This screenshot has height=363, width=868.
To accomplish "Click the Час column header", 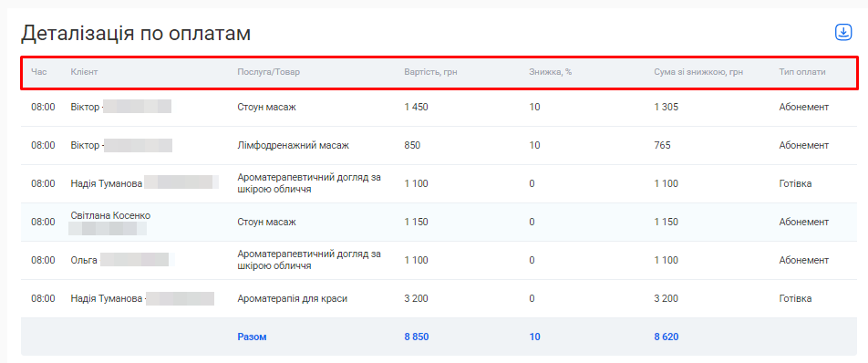I will pyautogui.click(x=38, y=72).
